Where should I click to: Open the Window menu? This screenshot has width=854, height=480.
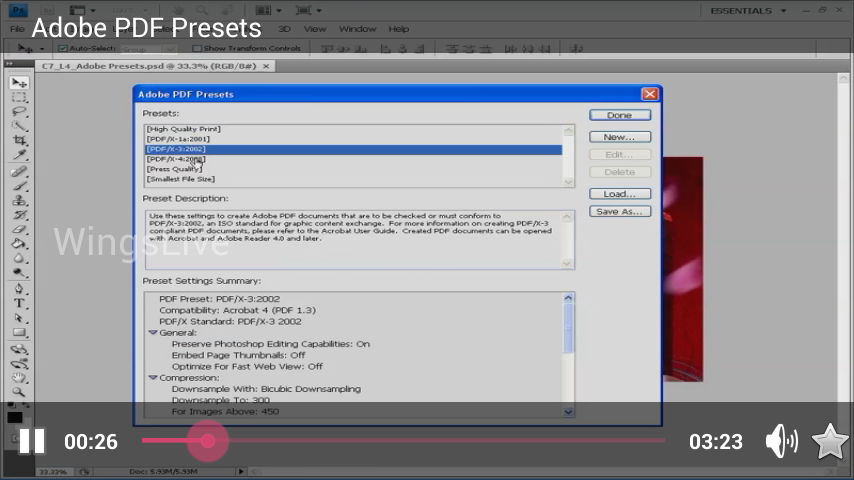tap(357, 29)
